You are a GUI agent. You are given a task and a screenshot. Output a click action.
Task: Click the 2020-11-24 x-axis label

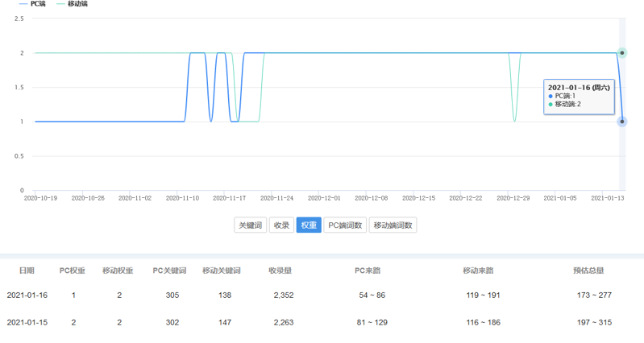point(278,197)
